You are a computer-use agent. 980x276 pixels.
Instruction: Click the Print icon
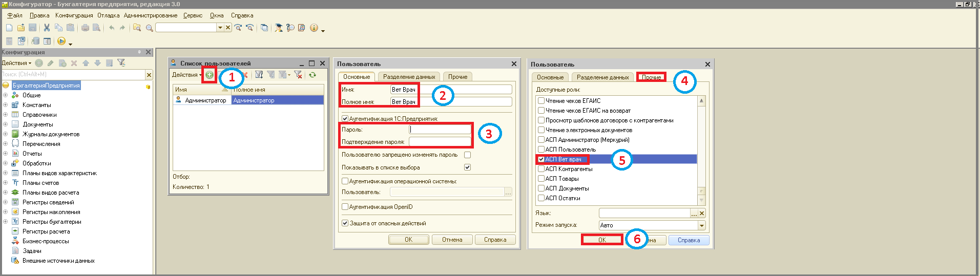[85, 28]
